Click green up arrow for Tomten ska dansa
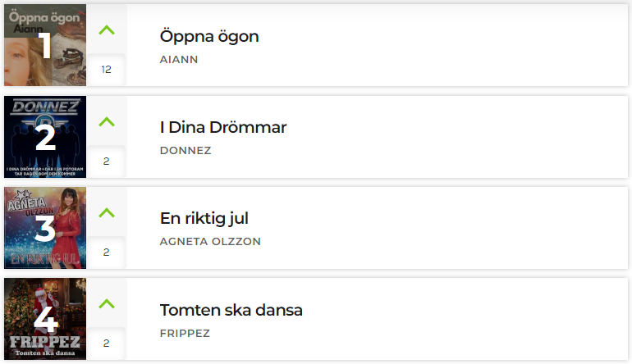This screenshot has width=632, height=364. tap(107, 303)
